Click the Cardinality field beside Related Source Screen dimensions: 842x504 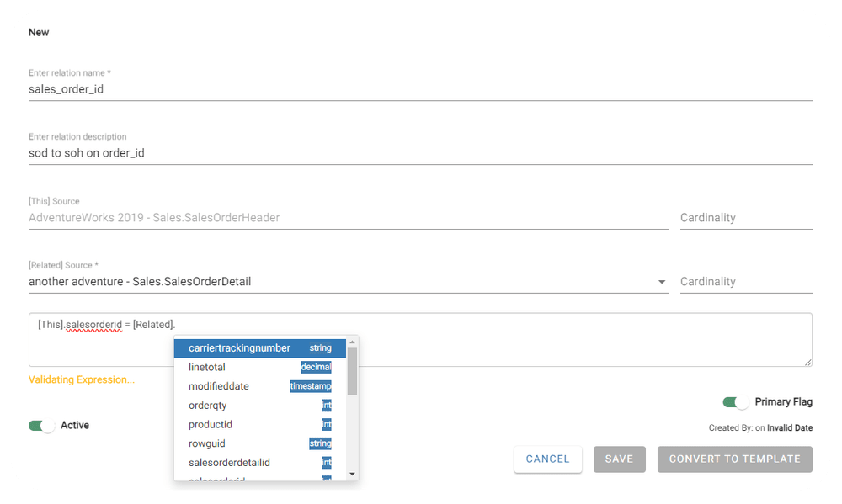[x=745, y=282]
